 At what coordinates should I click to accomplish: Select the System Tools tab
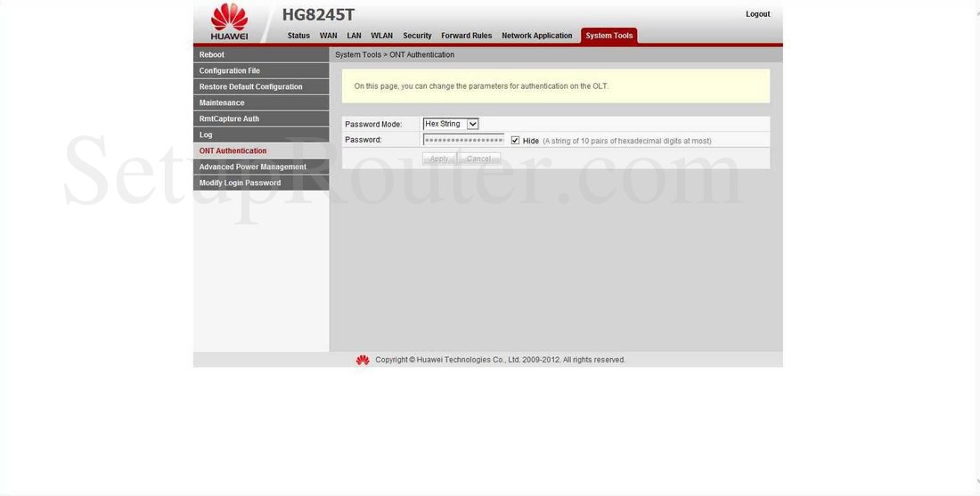(x=608, y=36)
